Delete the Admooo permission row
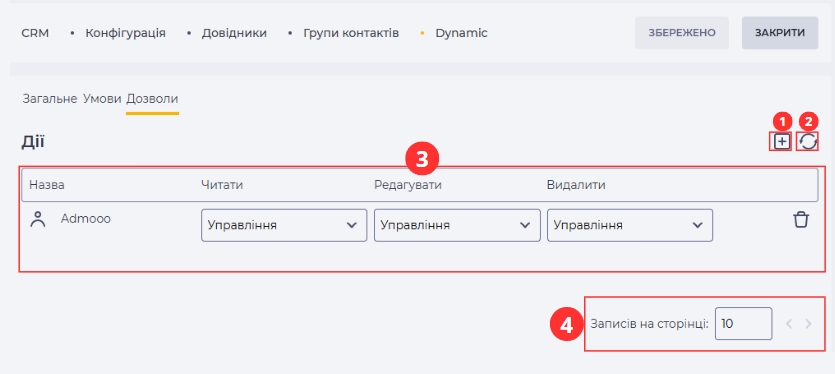Image resolution: width=835 pixels, height=374 pixels. [x=801, y=219]
